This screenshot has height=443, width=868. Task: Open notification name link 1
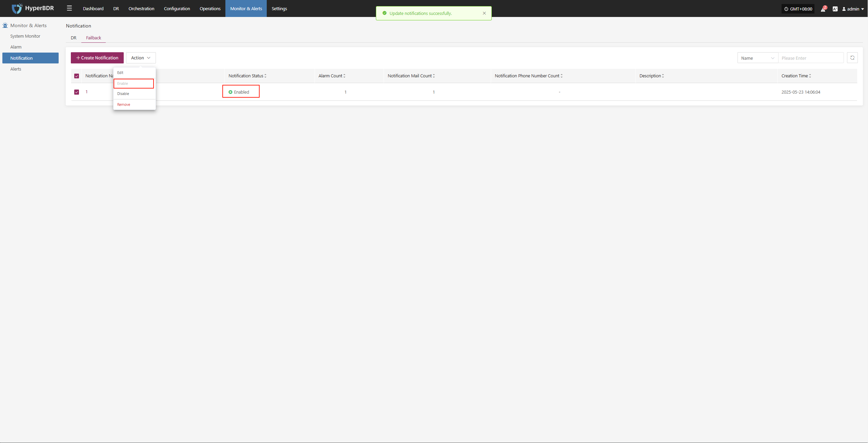click(x=87, y=92)
